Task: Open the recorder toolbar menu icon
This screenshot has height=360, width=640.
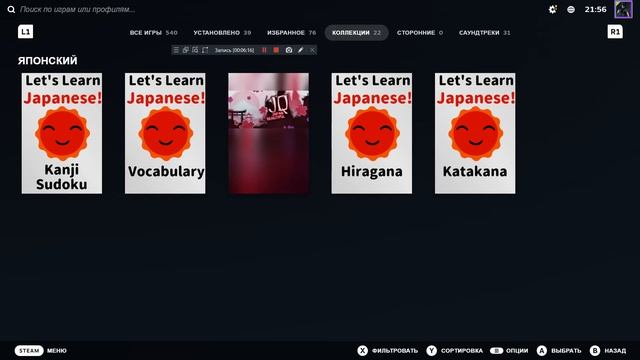Action: coord(176,50)
